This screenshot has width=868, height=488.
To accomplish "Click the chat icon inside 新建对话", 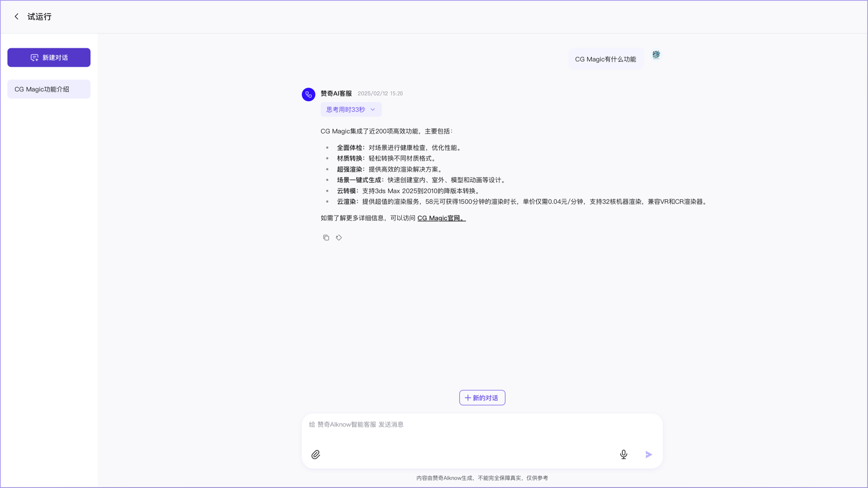I will (x=34, y=58).
